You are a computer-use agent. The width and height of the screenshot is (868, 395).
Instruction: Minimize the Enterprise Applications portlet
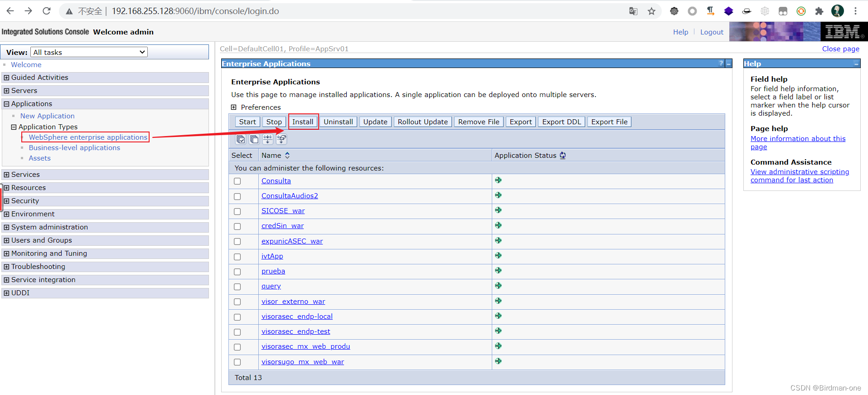[x=728, y=63]
